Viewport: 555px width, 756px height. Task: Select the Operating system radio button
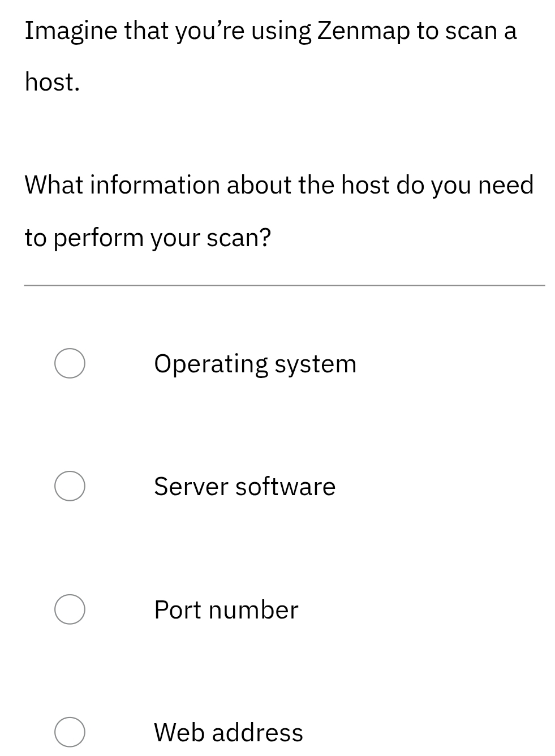pos(70,363)
